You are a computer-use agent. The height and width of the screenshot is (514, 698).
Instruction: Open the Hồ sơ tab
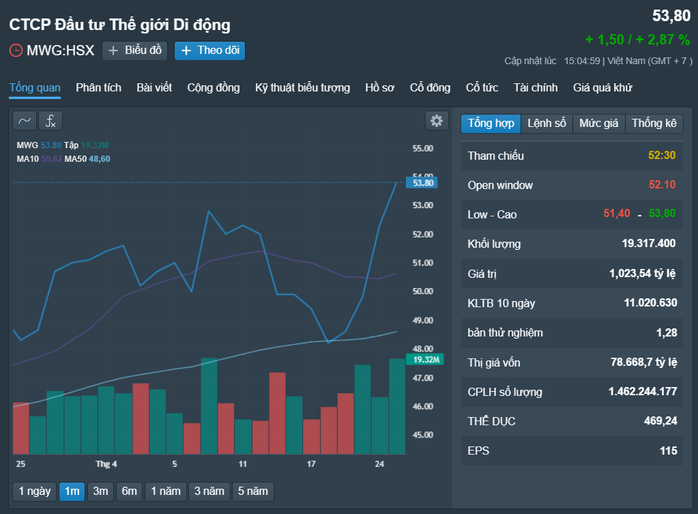[x=380, y=88]
